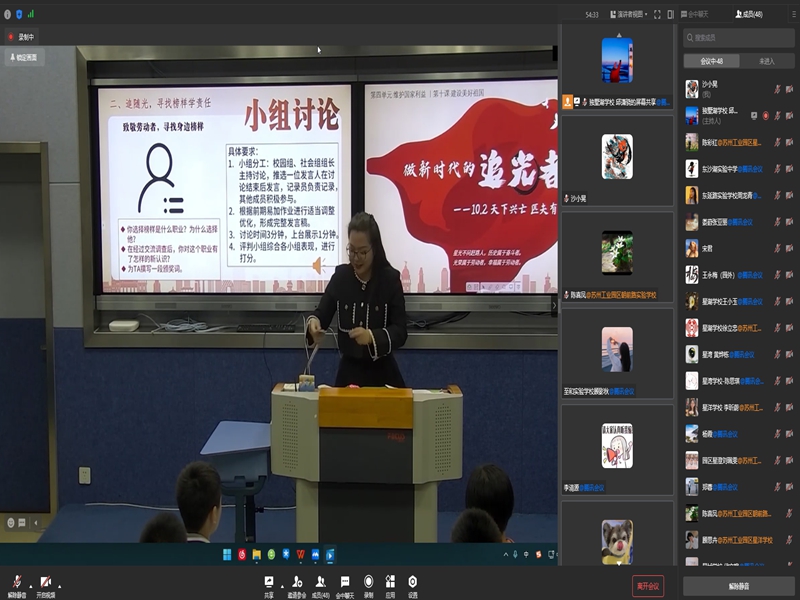800x600 pixels.
Task: Collapse the video strip with the side chevron
Action: pos(554,306)
